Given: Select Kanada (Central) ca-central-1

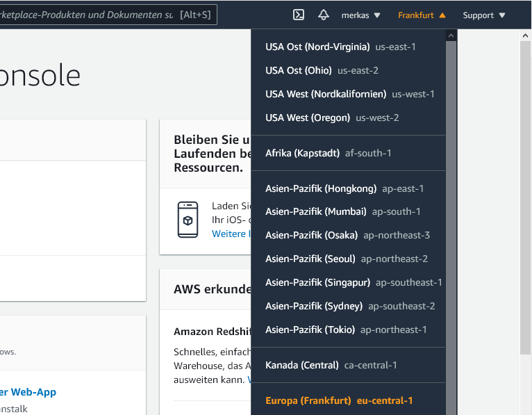Looking at the screenshot, I should [x=329, y=366].
